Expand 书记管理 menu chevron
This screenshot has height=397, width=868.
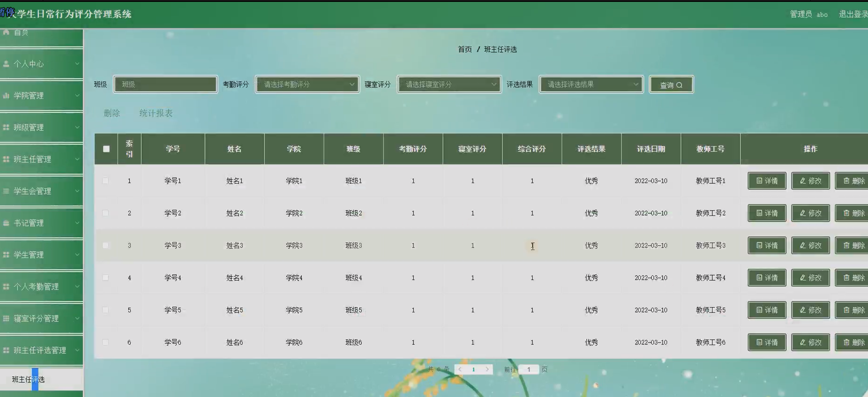[77, 223]
